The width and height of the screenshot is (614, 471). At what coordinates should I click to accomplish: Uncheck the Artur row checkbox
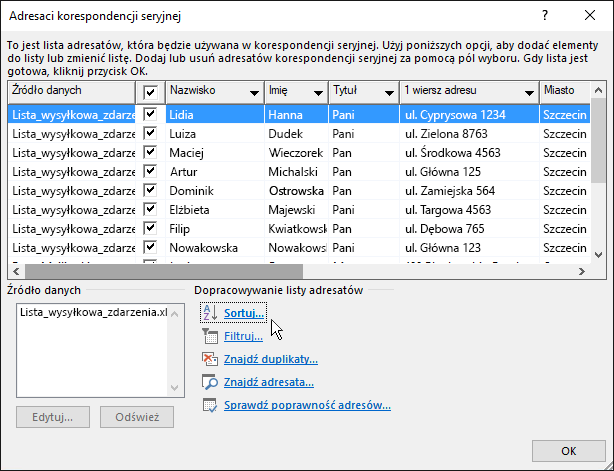[150, 171]
